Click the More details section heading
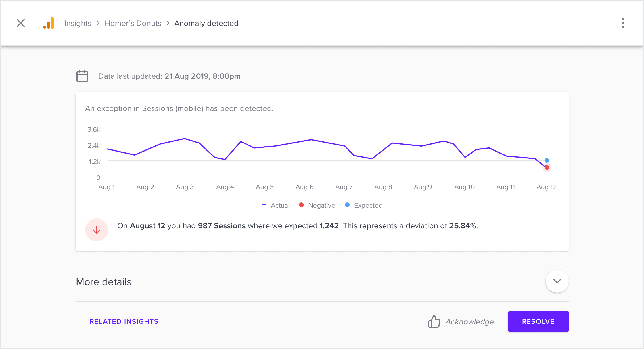Image resolution: width=644 pixels, height=349 pixels. 104,282
